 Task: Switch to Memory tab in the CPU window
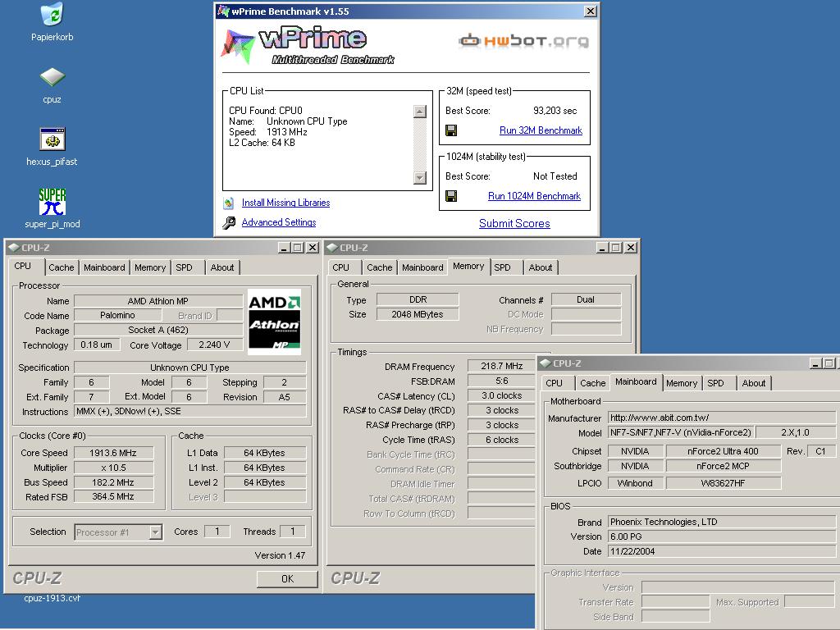(x=150, y=267)
